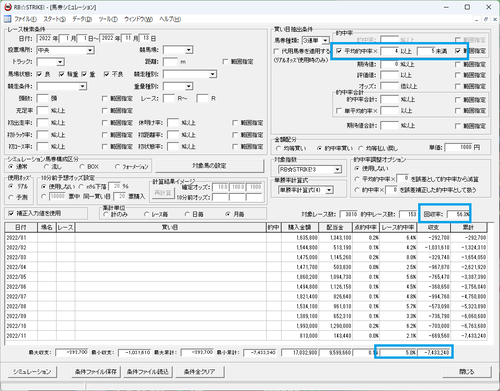The height and width of the screenshot is (391, 500).
Task: Select the 2022/05 row in results table
Action: [x=246, y=277]
